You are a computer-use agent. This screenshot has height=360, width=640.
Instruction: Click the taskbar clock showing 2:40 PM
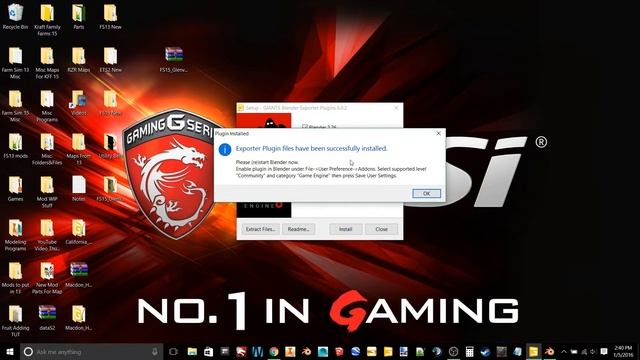(623, 352)
